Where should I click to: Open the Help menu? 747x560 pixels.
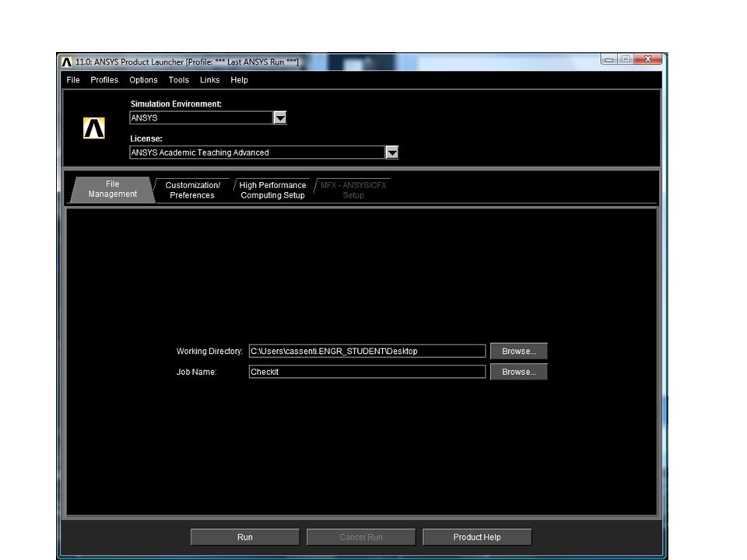[x=239, y=80]
